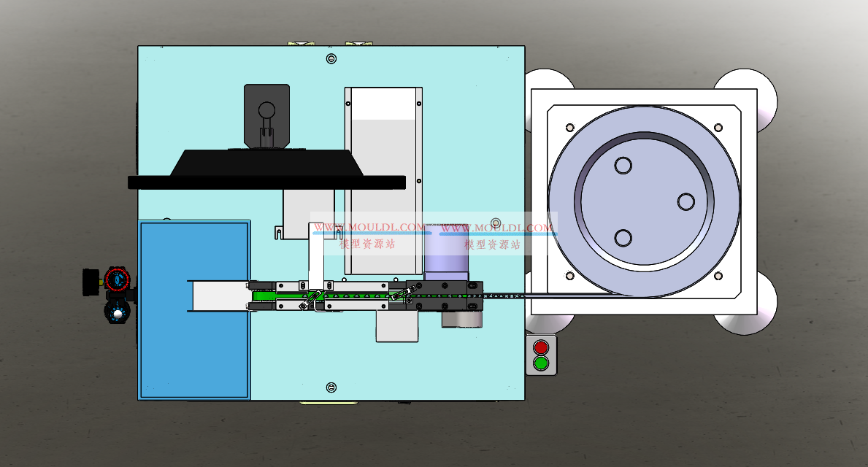Screen dimensions: 868x467
Task: Click the black regulator knob on left
Action: (91, 281)
